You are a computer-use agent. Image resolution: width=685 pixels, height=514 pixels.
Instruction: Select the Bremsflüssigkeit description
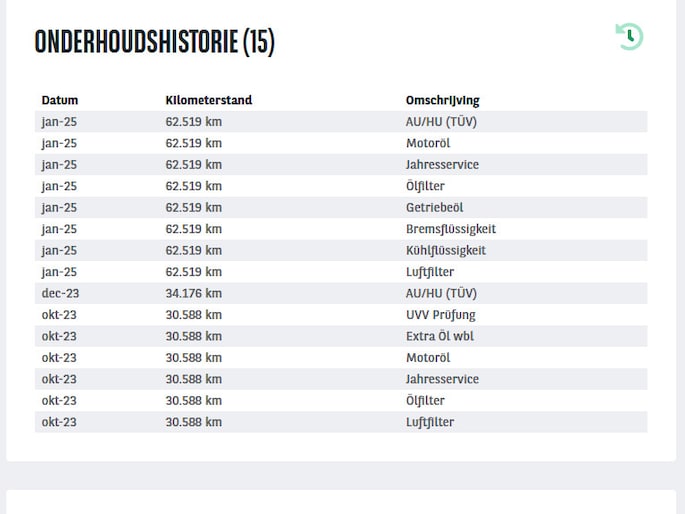point(450,229)
